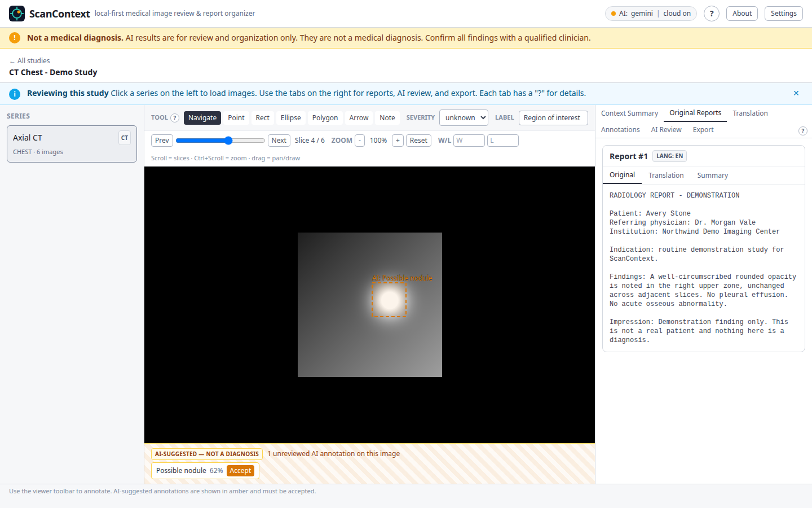
Task: Dismiss the Reviewing this study info banner
Action: click(x=796, y=93)
